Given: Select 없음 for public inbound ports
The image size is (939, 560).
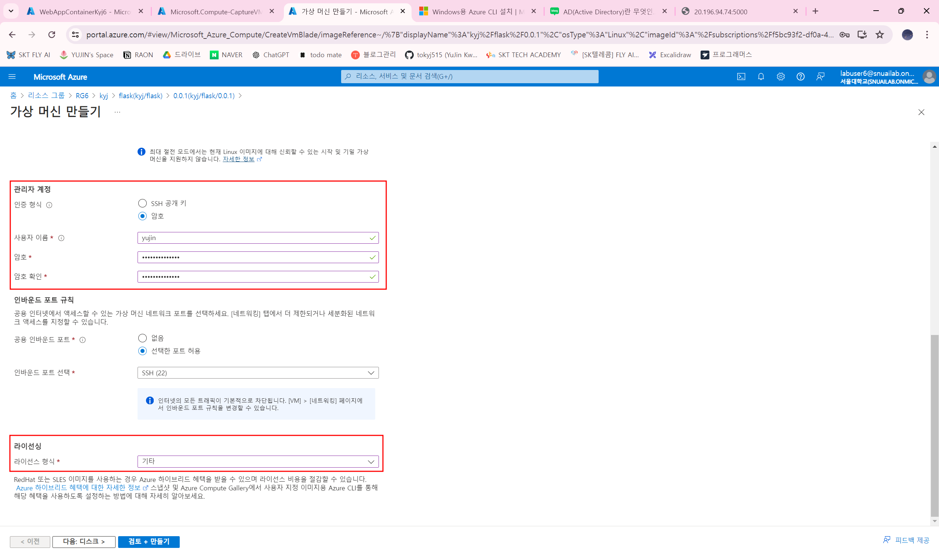Looking at the screenshot, I should point(142,338).
